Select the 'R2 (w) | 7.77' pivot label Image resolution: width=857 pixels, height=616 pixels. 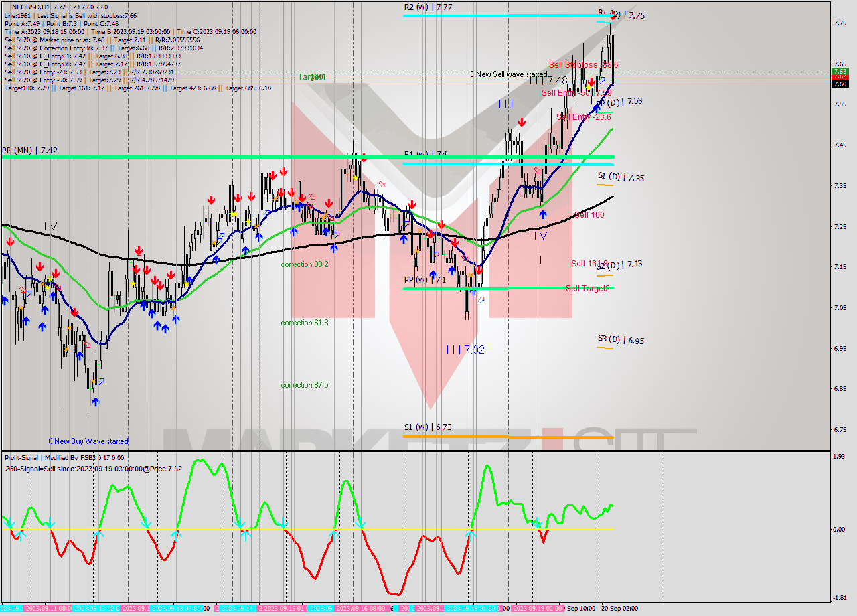coord(428,7)
